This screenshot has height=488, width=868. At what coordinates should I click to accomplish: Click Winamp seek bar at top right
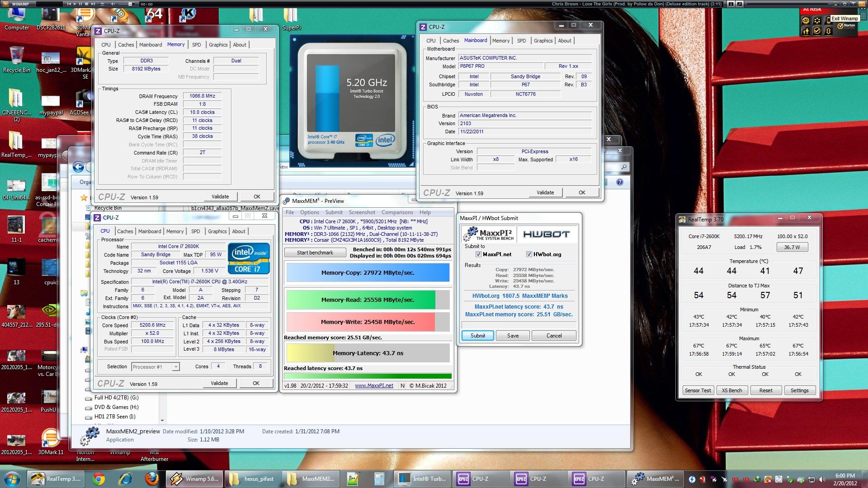(788, 4)
